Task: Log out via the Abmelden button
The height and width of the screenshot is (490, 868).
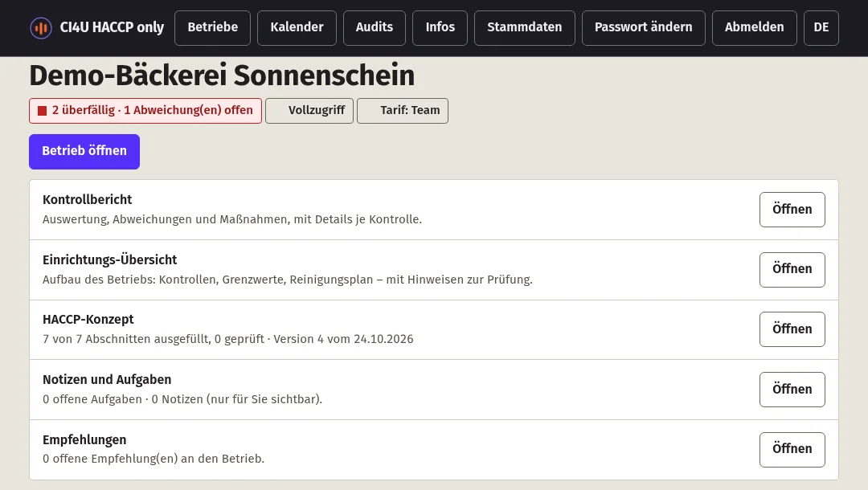Action: (x=754, y=27)
